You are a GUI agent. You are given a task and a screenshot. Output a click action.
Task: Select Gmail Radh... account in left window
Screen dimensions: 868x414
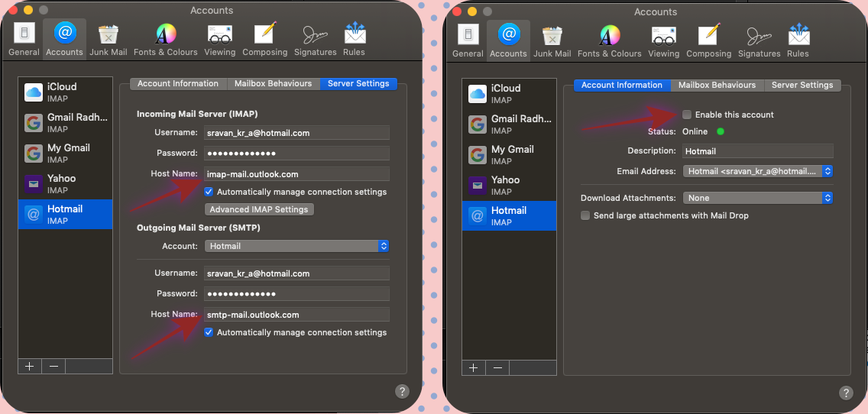(x=65, y=122)
